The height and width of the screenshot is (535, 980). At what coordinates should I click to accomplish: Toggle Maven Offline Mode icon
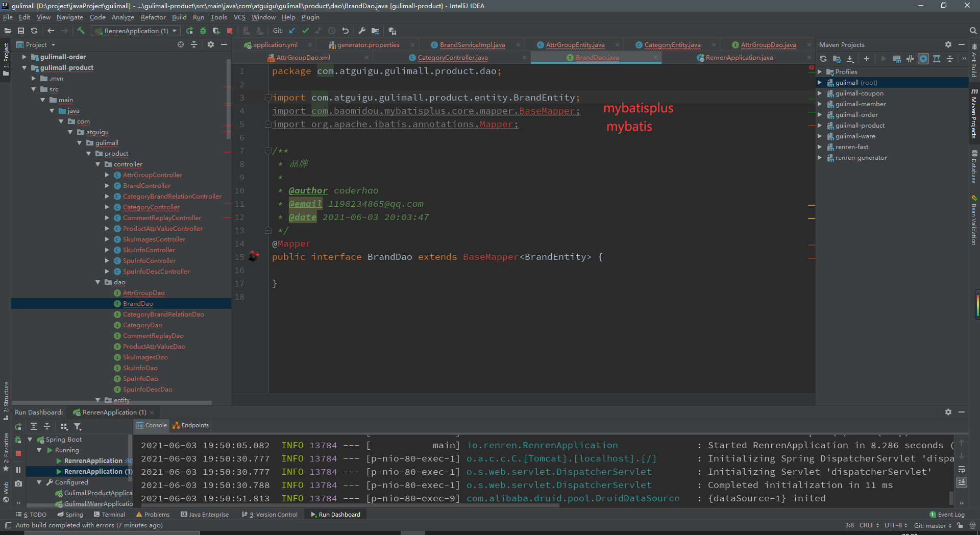point(910,59)
